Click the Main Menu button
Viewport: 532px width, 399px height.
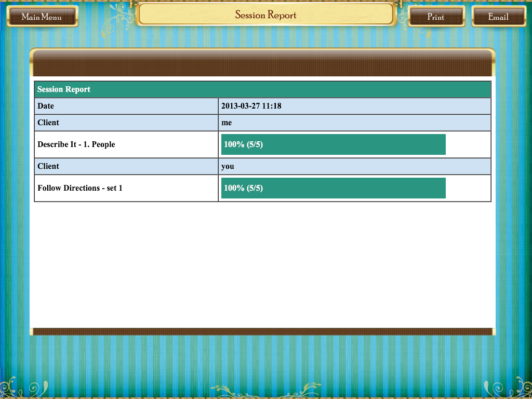[x=42, y=16]
